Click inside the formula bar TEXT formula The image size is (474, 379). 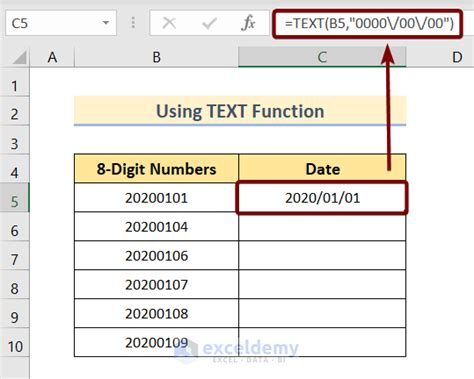(x=369, y=23)
